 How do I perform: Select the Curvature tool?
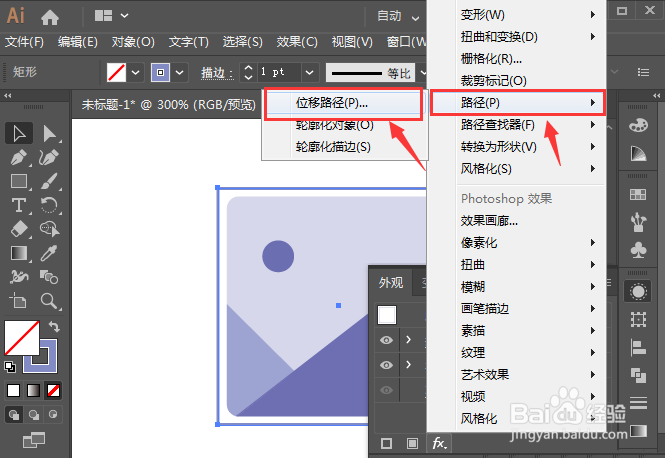tap(50, 158)
